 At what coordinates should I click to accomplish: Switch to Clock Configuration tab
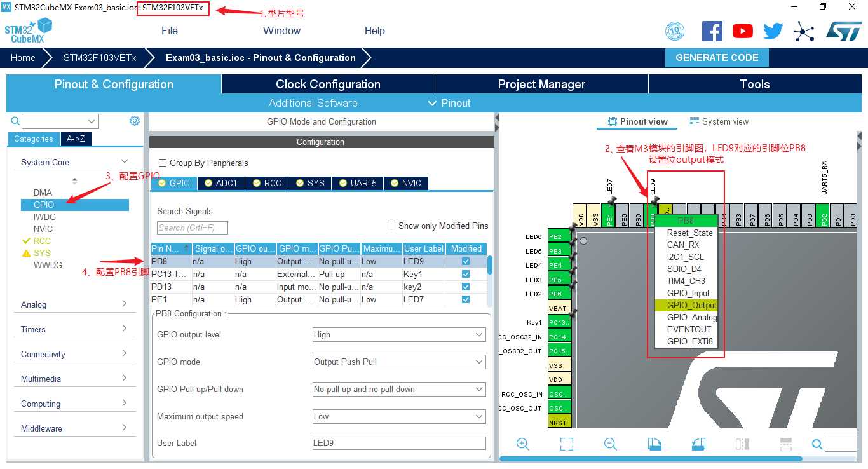click(328, 84)
